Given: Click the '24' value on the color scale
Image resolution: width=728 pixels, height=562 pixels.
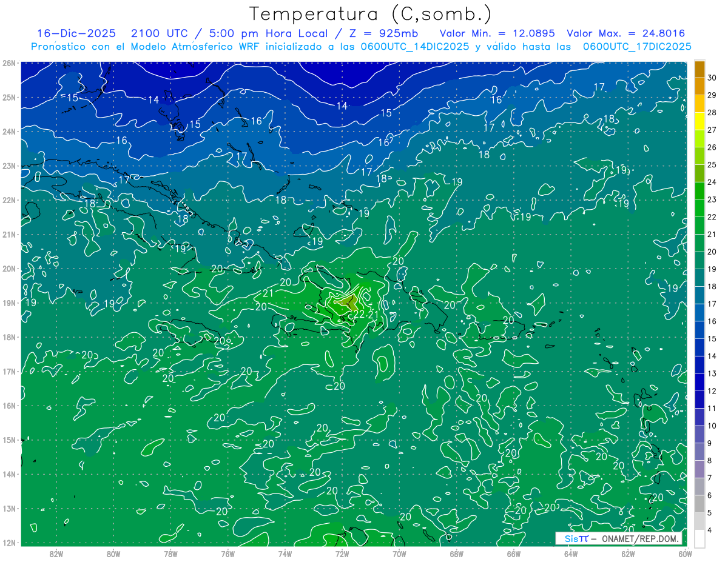Looking at the screenshot, I should (712, 182).
